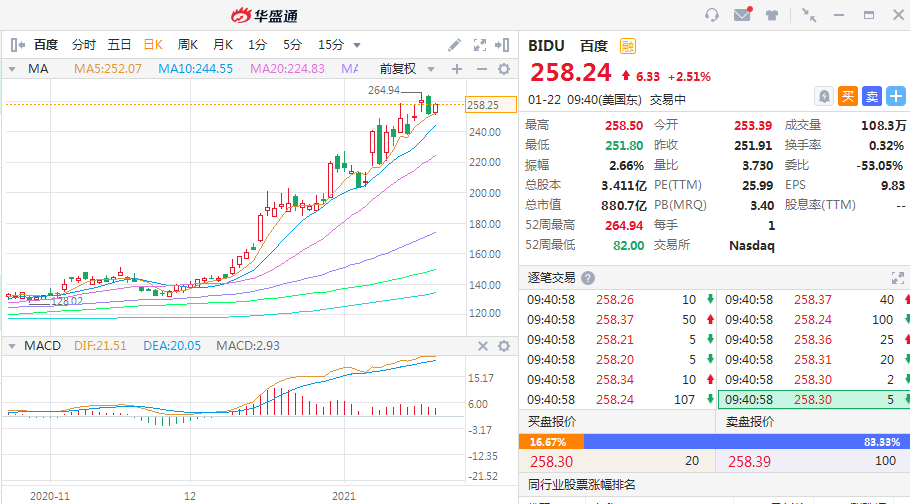This screenshot has height=504, width=910.
Task: Click the 百度 stock name in toolbar
Action: 46,45
